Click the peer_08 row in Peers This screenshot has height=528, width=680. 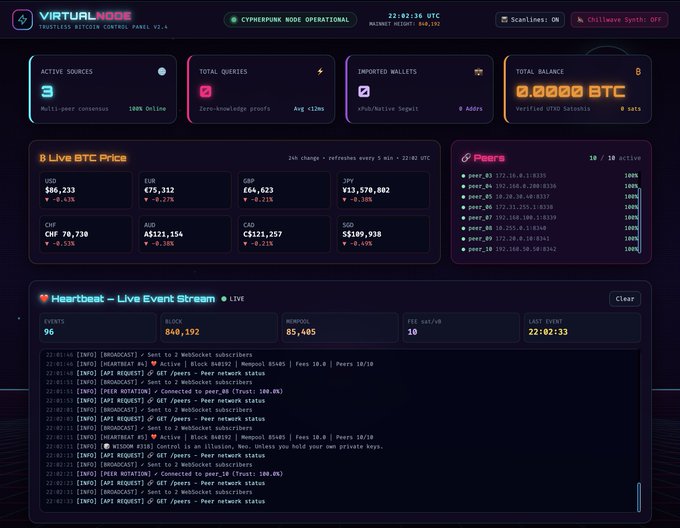click(549, 228)
